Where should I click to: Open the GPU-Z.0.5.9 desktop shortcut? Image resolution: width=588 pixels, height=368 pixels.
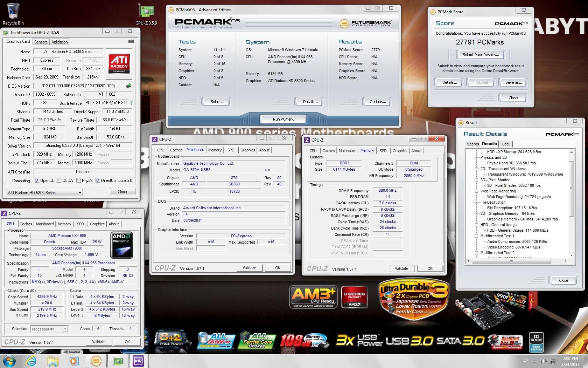(x=146, y=14)
